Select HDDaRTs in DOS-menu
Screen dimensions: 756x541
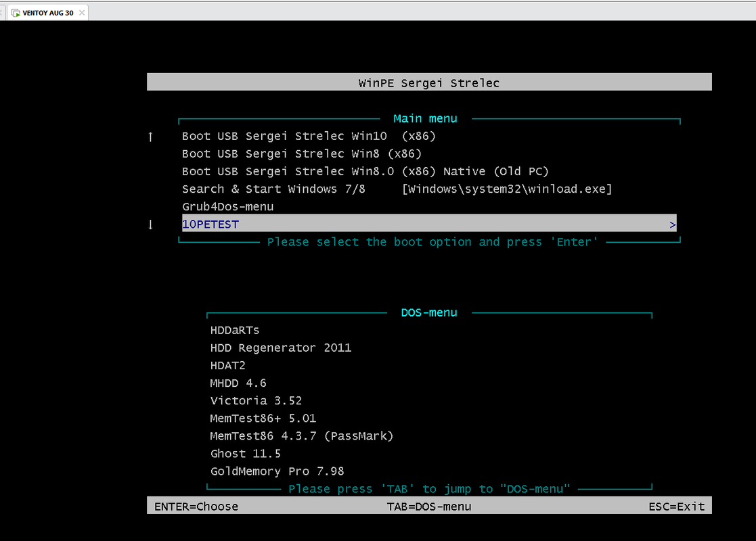[235, 331]
